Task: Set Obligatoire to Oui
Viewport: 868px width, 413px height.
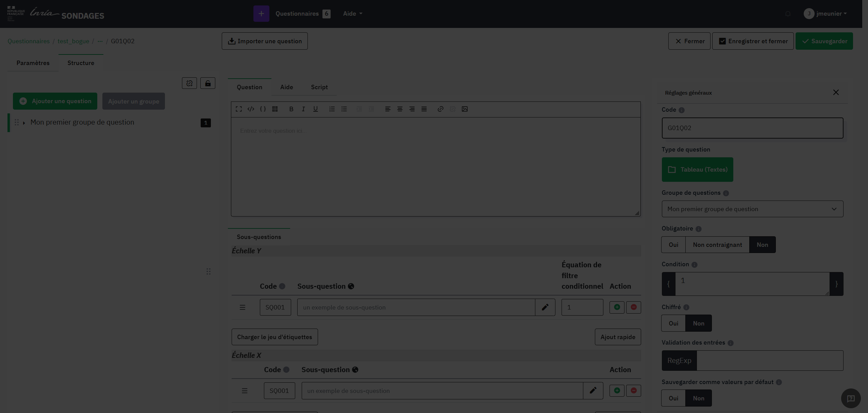Action: (x=673, y=244)
